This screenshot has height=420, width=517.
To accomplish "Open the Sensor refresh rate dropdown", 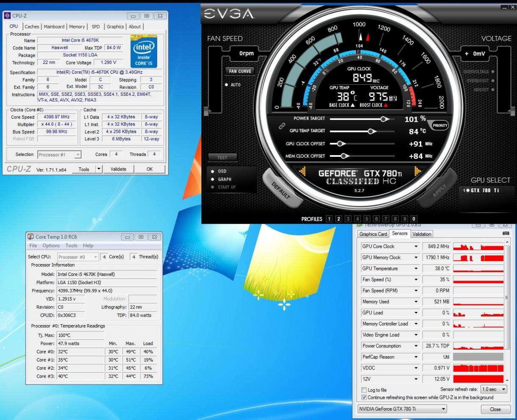I will pyautogui.click(x=494, y=389).
